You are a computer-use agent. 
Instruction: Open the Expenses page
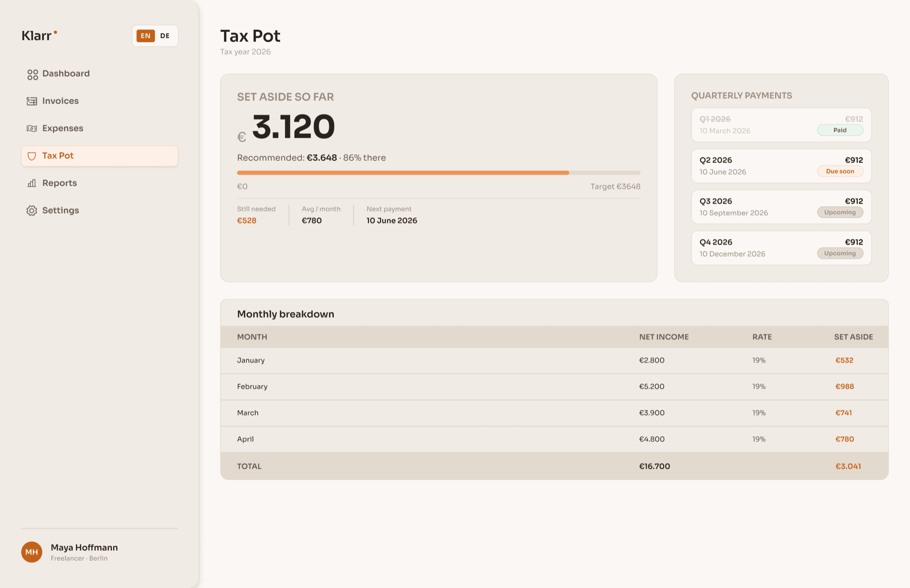pyautogui.click(x=100, y=128)
